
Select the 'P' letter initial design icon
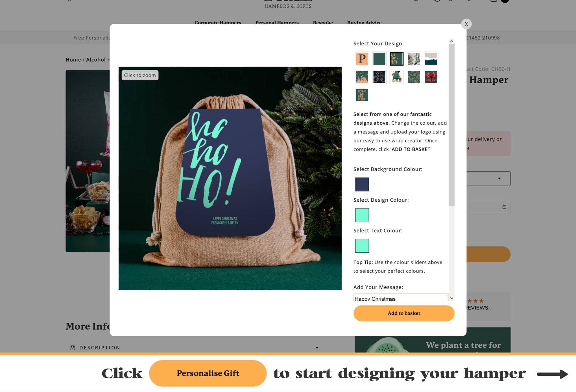(361, 58)
